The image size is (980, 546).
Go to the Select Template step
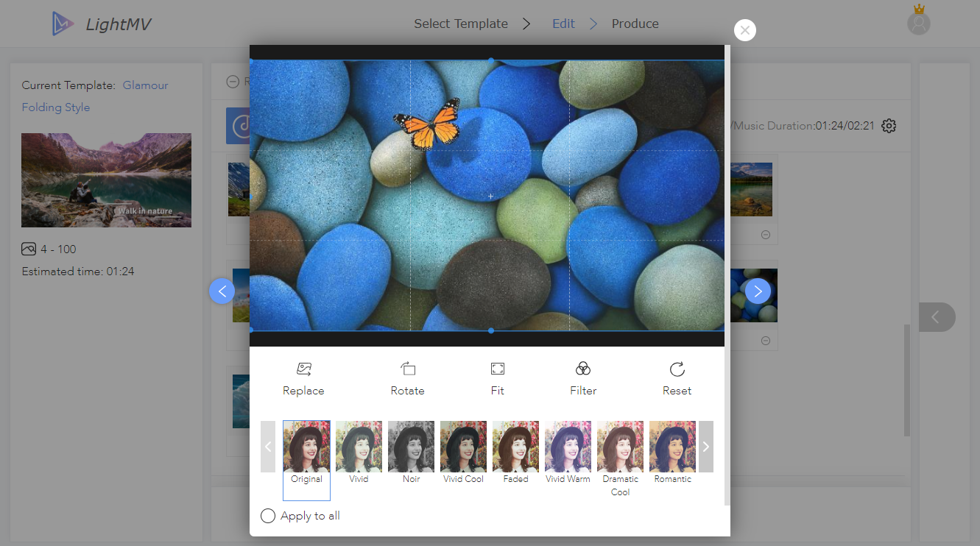(461, 24)
